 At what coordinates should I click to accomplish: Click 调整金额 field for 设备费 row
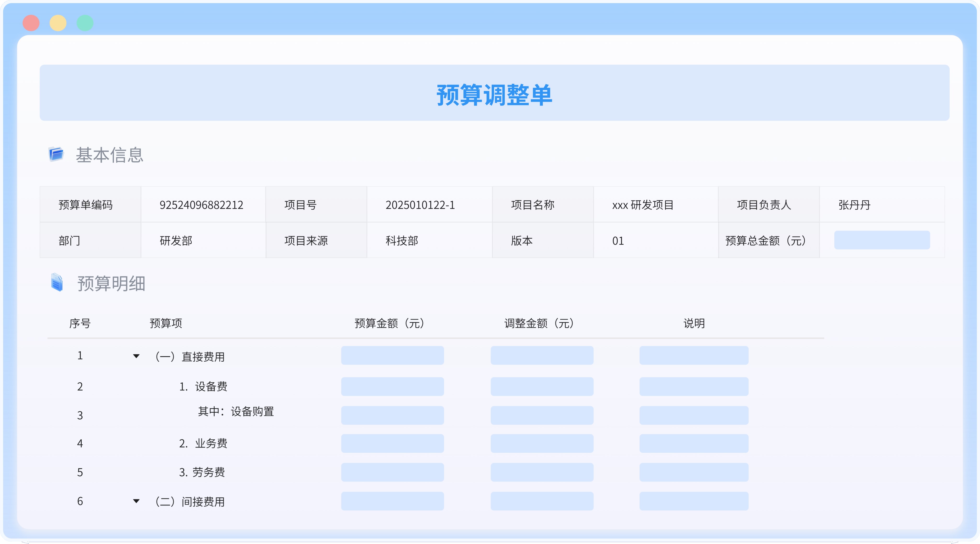pyautogui.click(x=542, y=387)
